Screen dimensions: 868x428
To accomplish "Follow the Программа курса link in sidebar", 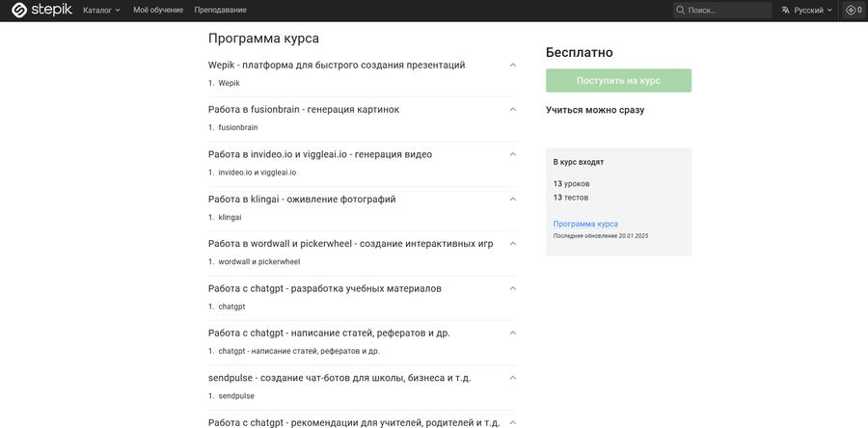I will click(x=585, y=224).
